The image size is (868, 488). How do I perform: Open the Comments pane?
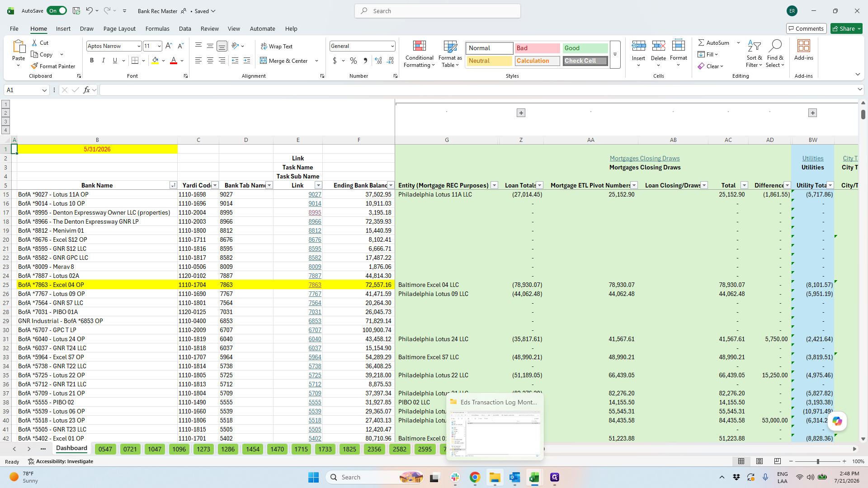click(x=806, y=28)
